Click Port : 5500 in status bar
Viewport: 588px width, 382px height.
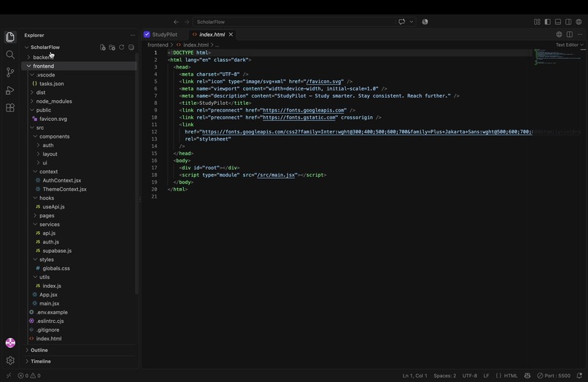554,375
